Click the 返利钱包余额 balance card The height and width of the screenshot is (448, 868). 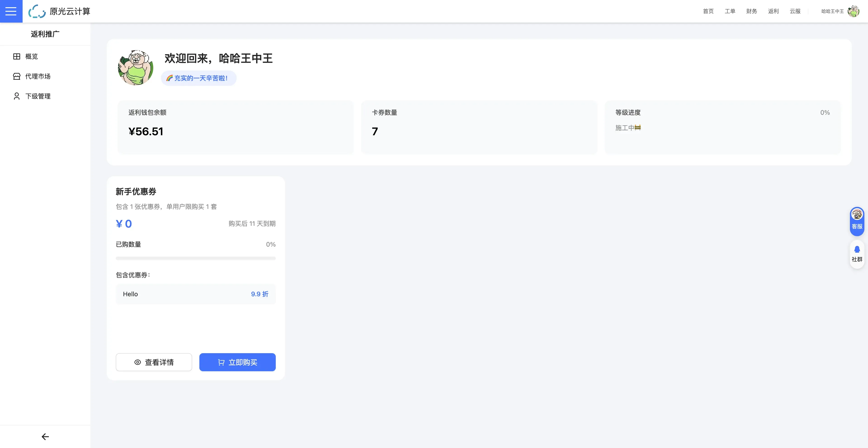click(235, 127)
